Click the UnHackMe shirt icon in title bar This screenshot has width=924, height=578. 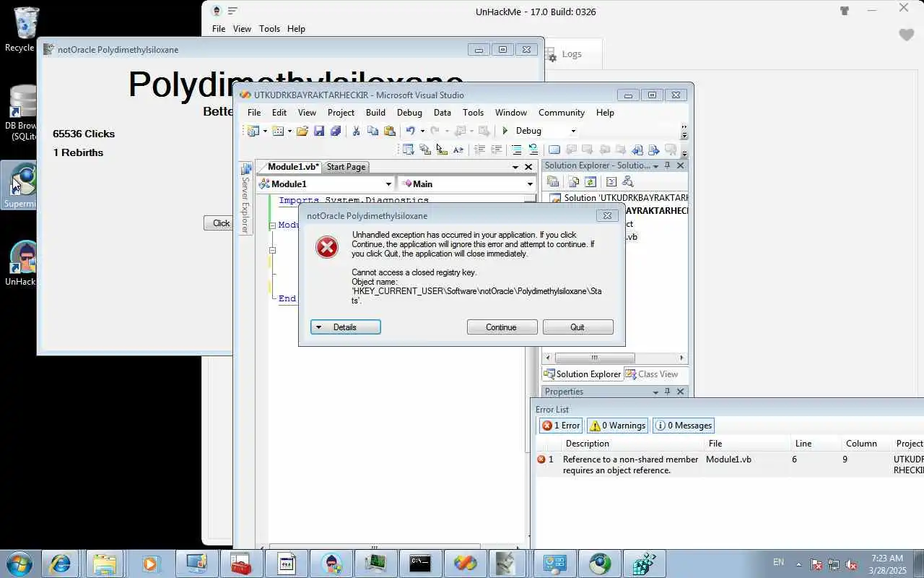(x=844, y=11)
